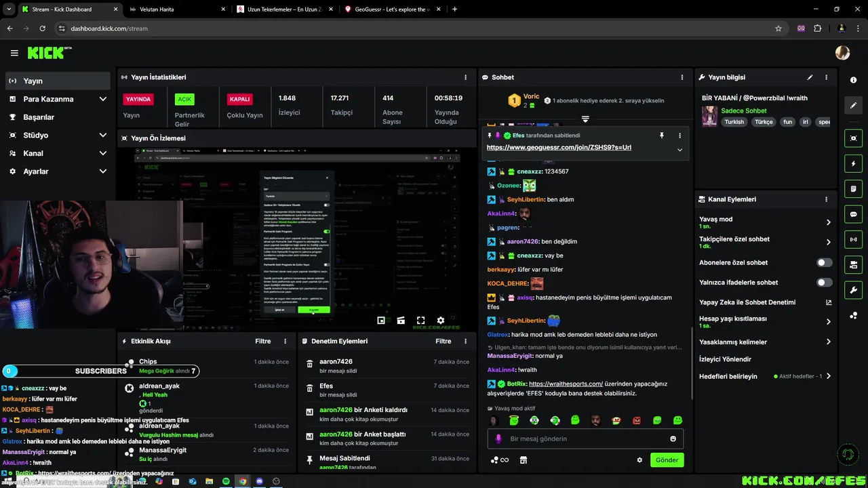Open chat settings gear icon
The image size is (868, 488).
(639, 460)
